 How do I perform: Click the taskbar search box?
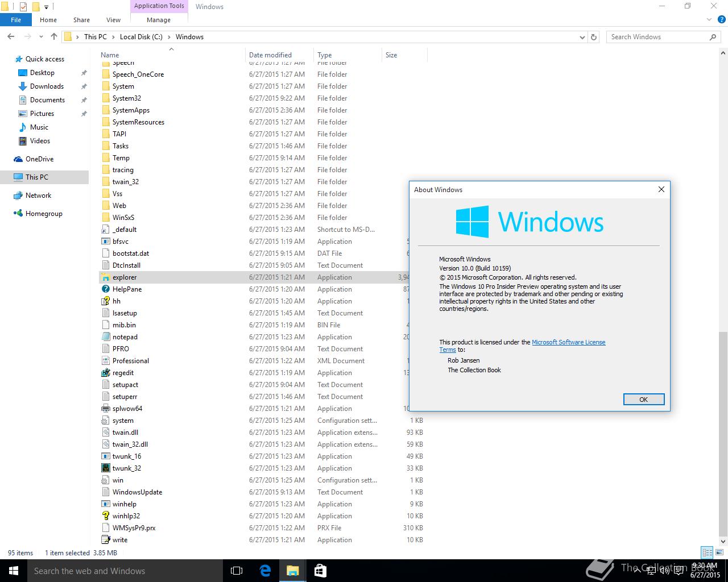[x=125, y=571]
